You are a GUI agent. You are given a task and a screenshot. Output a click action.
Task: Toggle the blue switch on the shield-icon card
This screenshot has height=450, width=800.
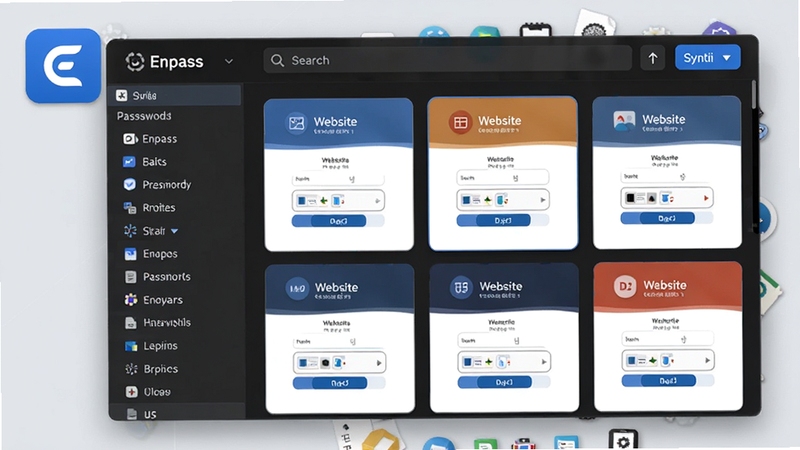click(x=504, y=382)
